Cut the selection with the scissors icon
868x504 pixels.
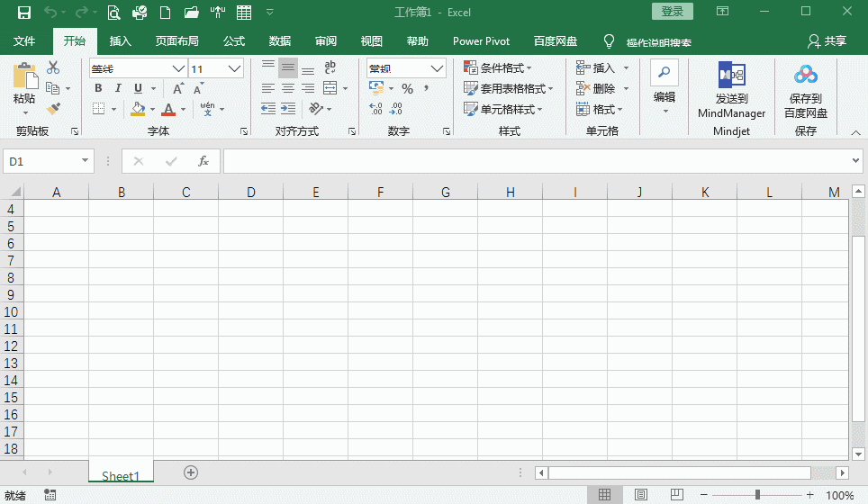point(53,67)
